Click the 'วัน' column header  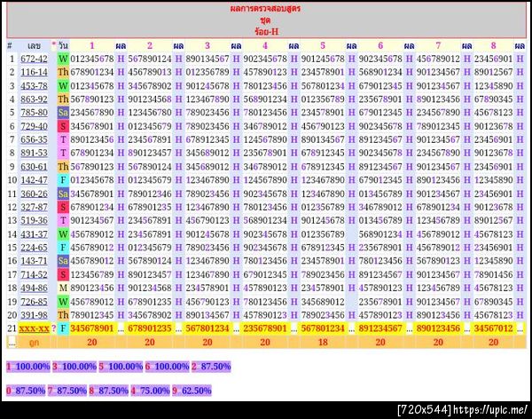63,45
